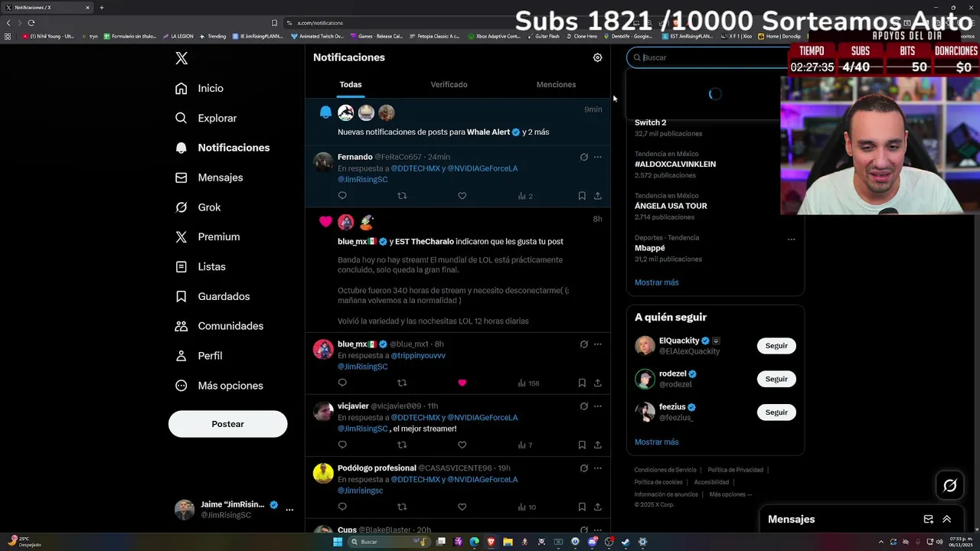Bookmark vicjavier's post
Screen dimensions: 980x551
pos(582,445)
